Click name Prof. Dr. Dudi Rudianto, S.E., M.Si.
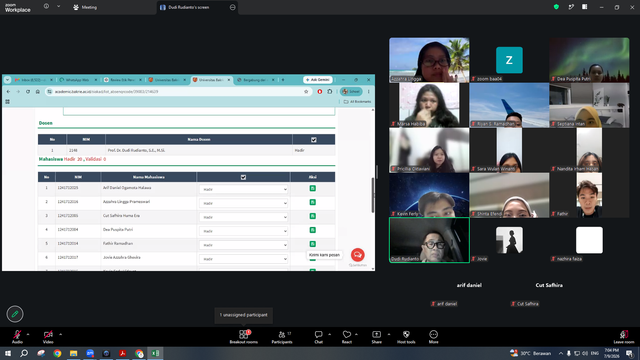This screenshot has width=640, height=360. pyautogui.click(x=136, y=150)
